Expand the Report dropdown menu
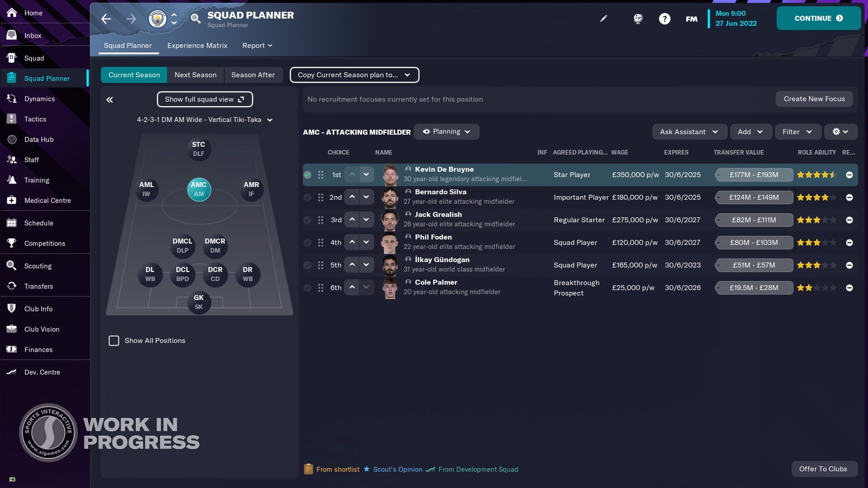Image resolution: width=868 pixels, height=488 pixels. point(256,45)
